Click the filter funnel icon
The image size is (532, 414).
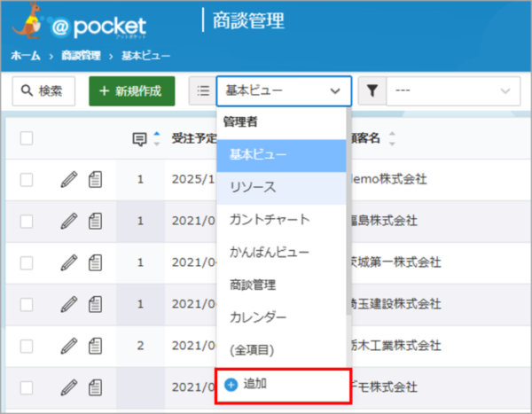(x=372, y=90)
